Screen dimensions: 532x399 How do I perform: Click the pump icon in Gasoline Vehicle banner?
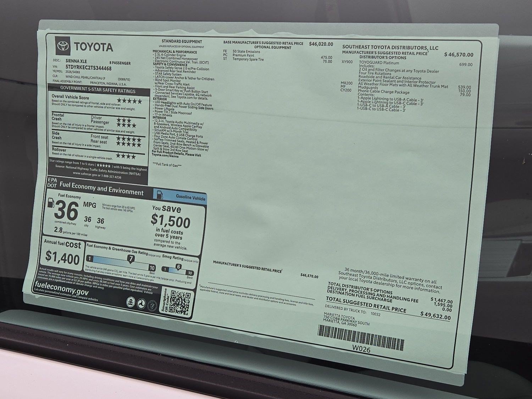[160, 194]
